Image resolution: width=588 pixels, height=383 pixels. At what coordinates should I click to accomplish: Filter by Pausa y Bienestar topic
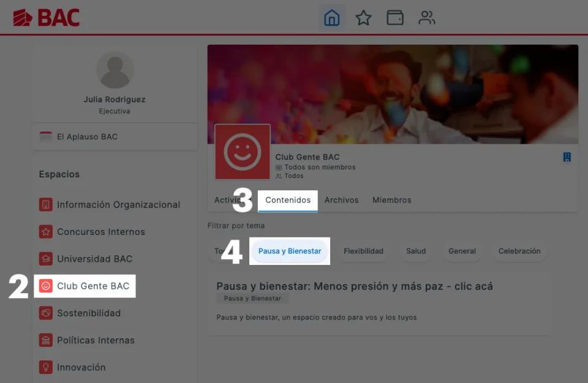pyautogui.click(x=290, y=251)
